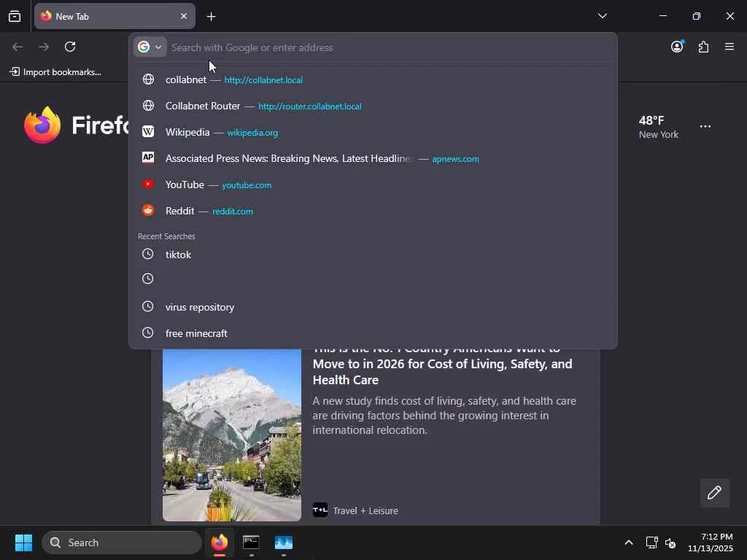Open the clock showing 7:12 PM
747x560 pixels.
[x=711, y=542]
